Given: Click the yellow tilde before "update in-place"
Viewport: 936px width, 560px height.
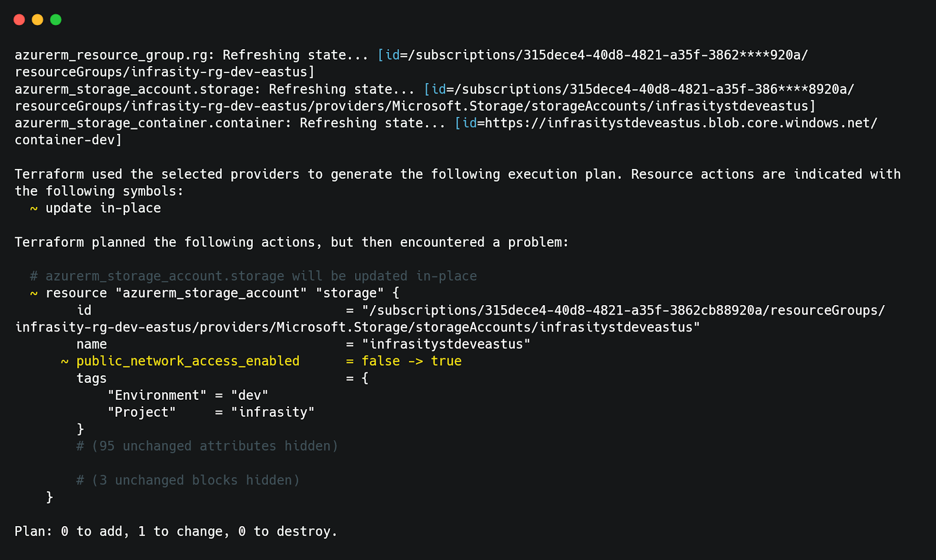Looking at the screenshot, I should pos(34,208).
